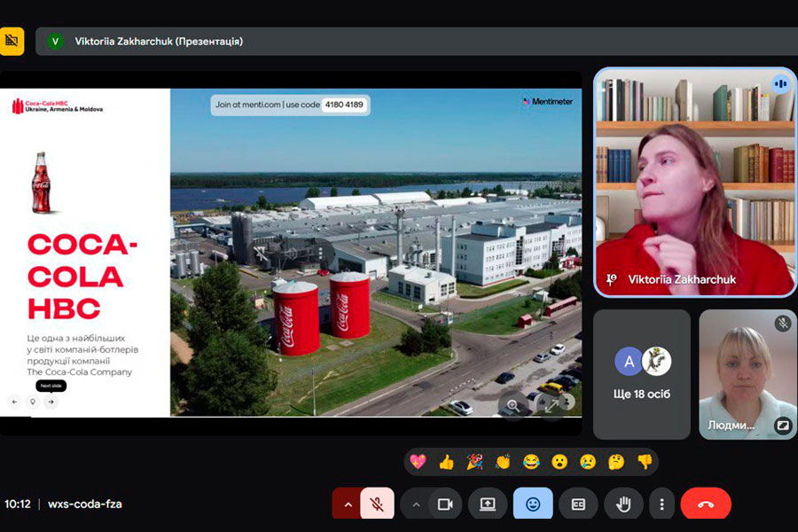The image size is (798, 532).
Task: Send the thumbs up reaction
Action: (446, 461)
